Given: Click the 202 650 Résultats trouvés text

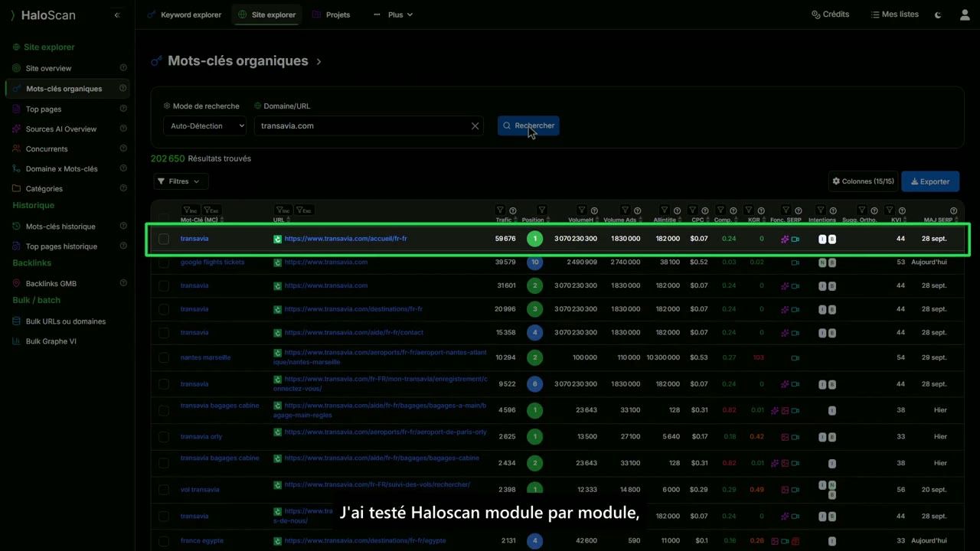Looking at the screenshot, I should click(x=201, y=158).
